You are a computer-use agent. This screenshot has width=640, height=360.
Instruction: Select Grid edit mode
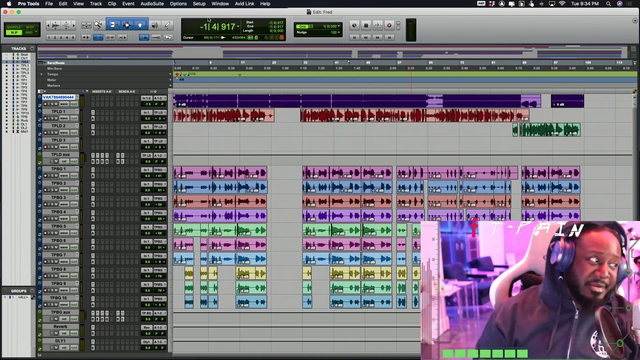29,32
